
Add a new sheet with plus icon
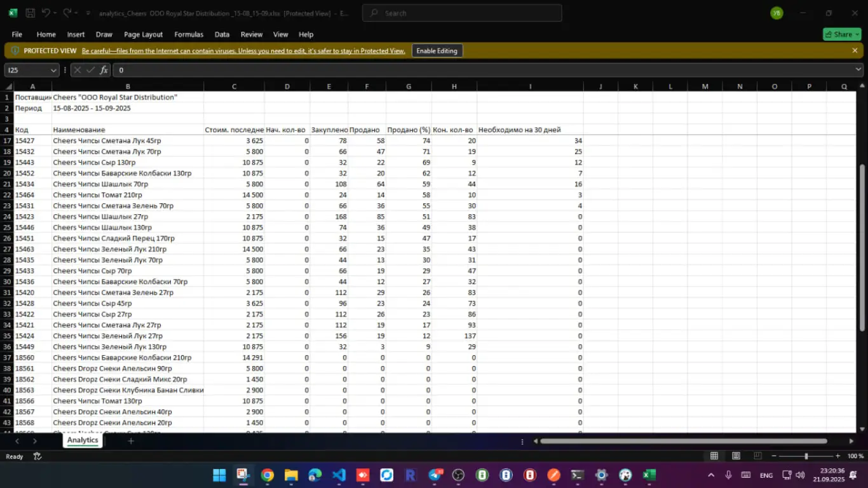pos(131,440)
